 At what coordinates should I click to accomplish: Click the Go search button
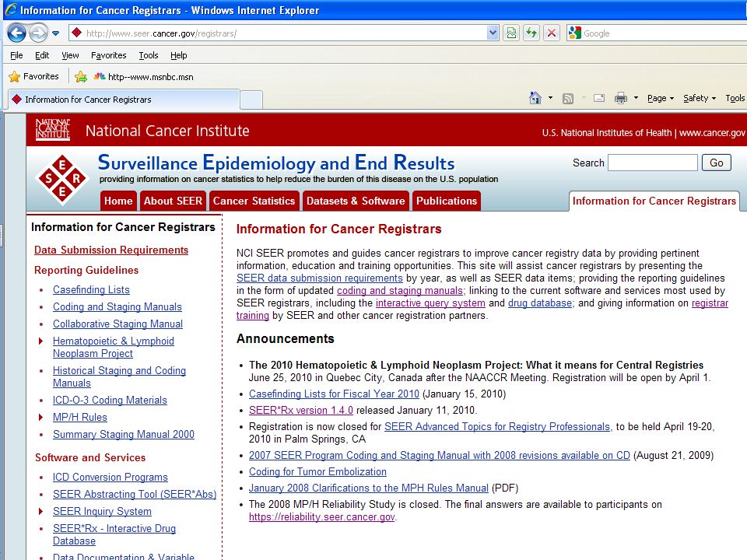(x=717, y=163)
